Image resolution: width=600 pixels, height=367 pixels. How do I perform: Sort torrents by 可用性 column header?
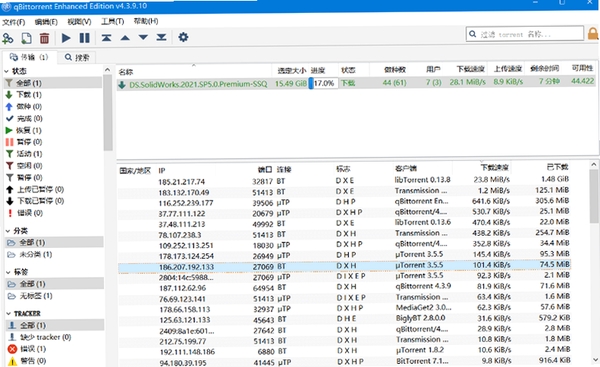(x=582, y=68)
